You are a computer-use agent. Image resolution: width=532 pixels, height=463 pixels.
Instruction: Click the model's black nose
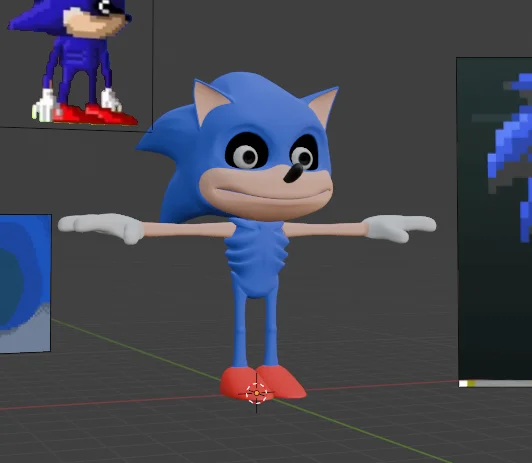tap(293, 173)
